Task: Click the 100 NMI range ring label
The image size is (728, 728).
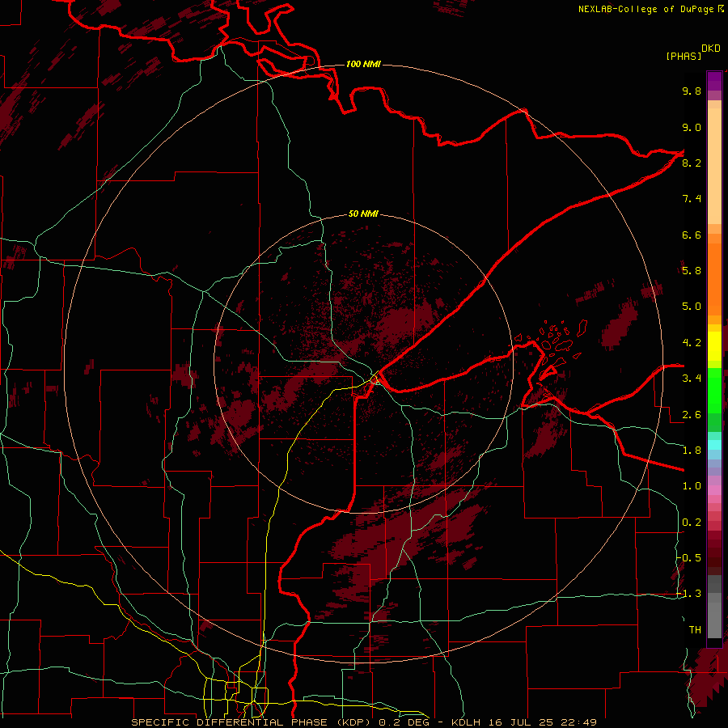Action: [x=363, y=64]
